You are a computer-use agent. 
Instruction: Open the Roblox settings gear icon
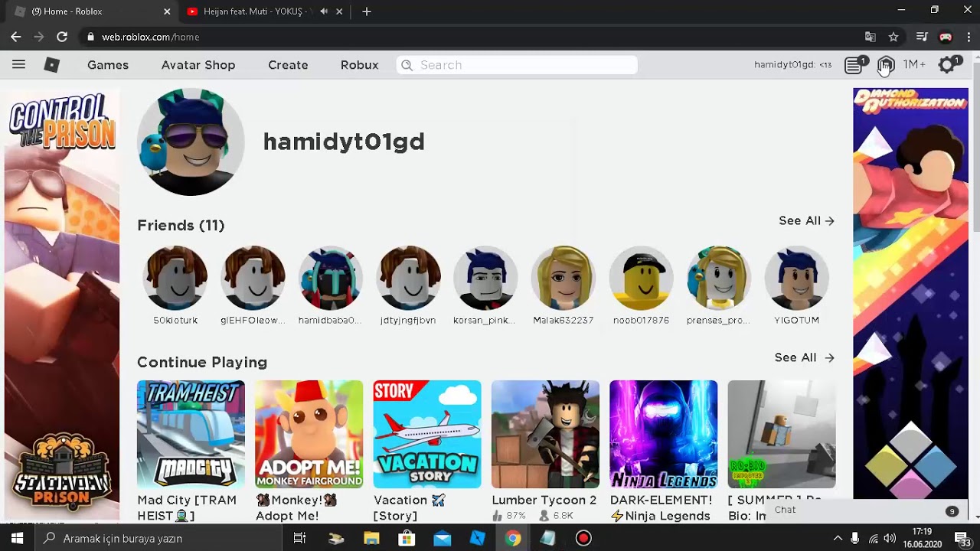click(x=947, y=65)
